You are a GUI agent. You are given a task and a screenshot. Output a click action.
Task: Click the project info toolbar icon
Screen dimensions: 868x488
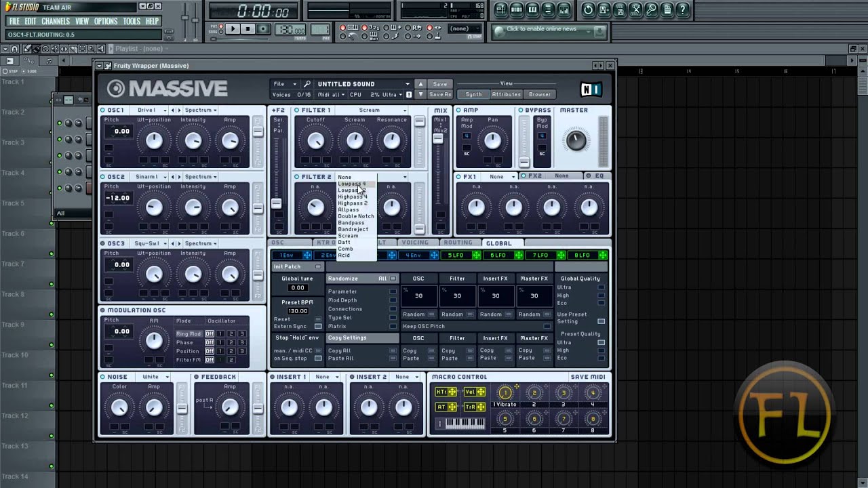[667, 9]
